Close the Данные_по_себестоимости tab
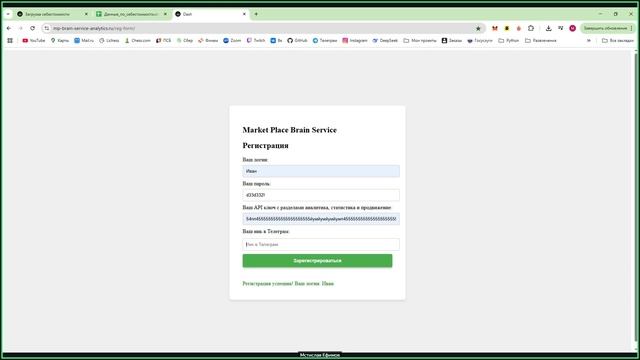 (x=165, y=14)
